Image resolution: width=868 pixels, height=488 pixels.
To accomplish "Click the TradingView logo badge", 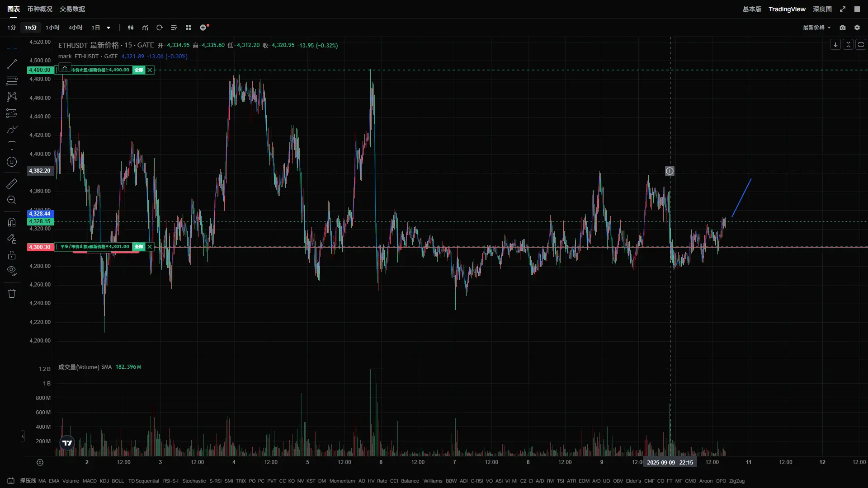I will tap(67, 443).
